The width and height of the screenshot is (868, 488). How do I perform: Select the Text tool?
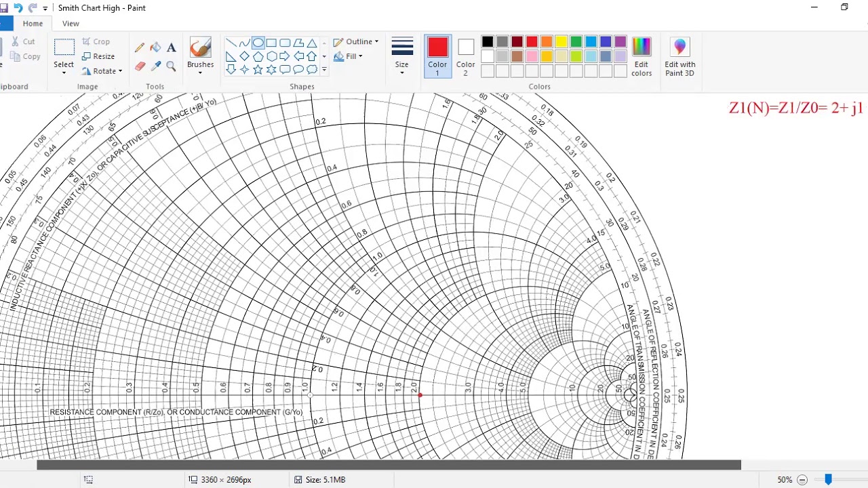(x=171, y=47)
